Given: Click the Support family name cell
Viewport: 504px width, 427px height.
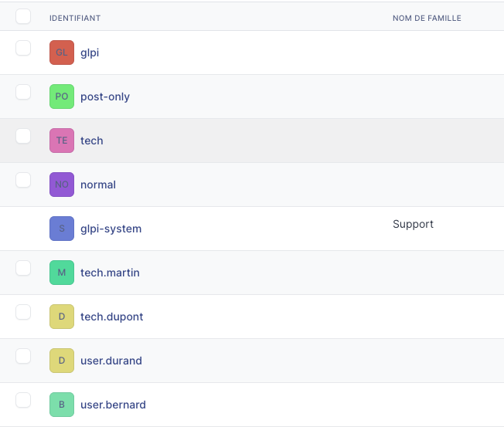Looking at the screenshot, I should [x=413, y=224].
